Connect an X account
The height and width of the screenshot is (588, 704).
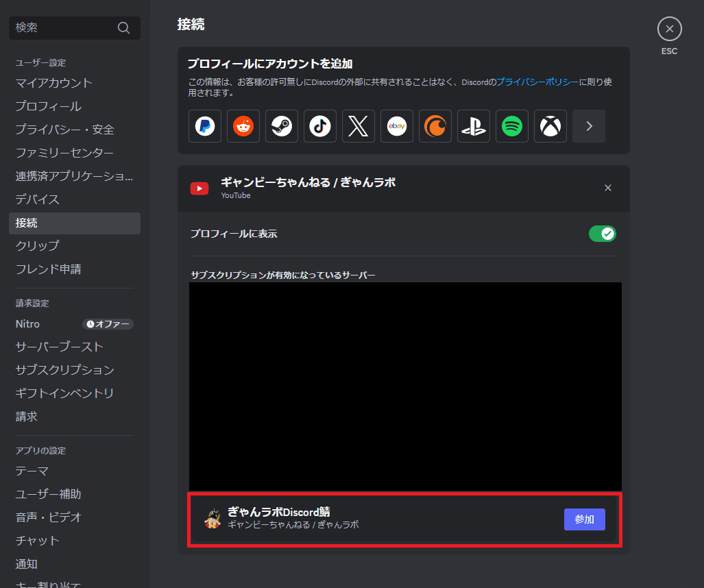point(359,126)
